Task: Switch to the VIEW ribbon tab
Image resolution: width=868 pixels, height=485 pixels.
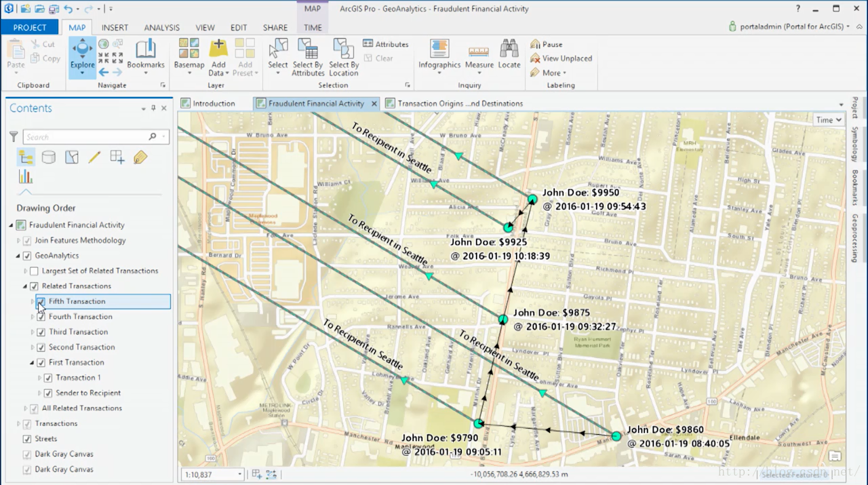Action: (205, 27)
